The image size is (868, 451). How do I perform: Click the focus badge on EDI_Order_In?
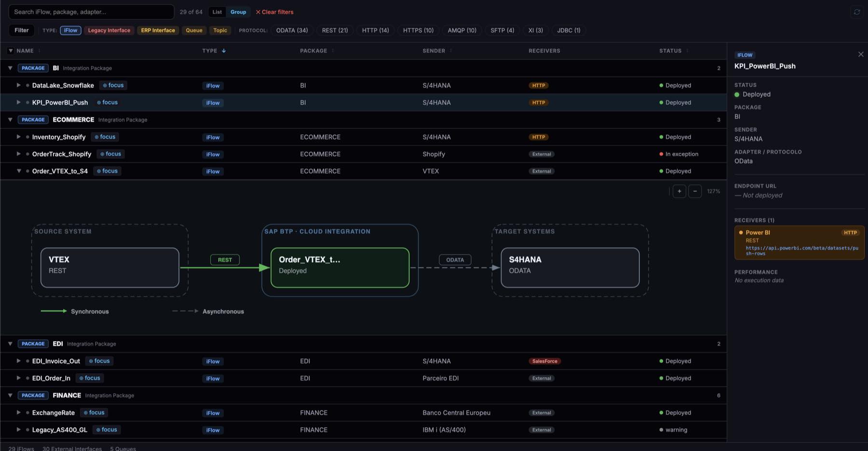click(90, 378)
